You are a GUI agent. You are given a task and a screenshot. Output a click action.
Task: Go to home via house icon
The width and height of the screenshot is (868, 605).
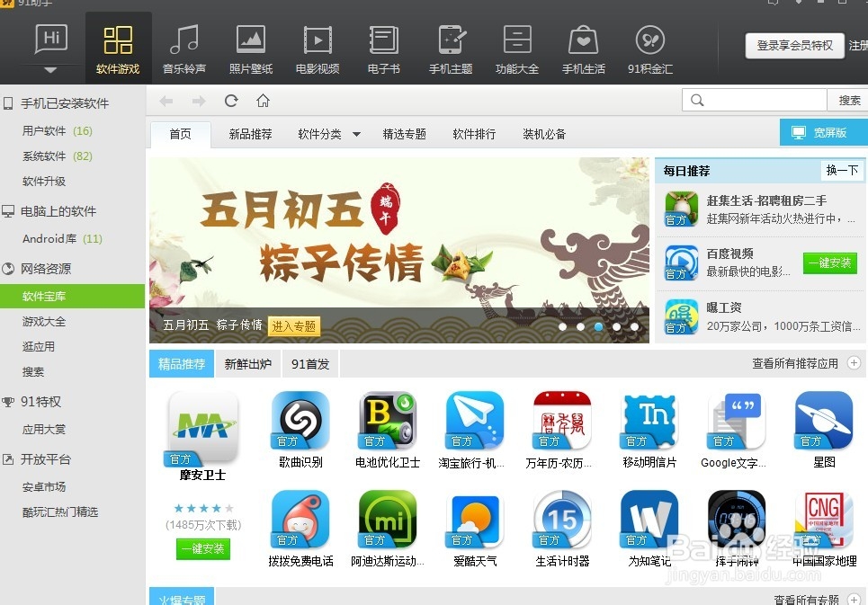coord(263,101)
